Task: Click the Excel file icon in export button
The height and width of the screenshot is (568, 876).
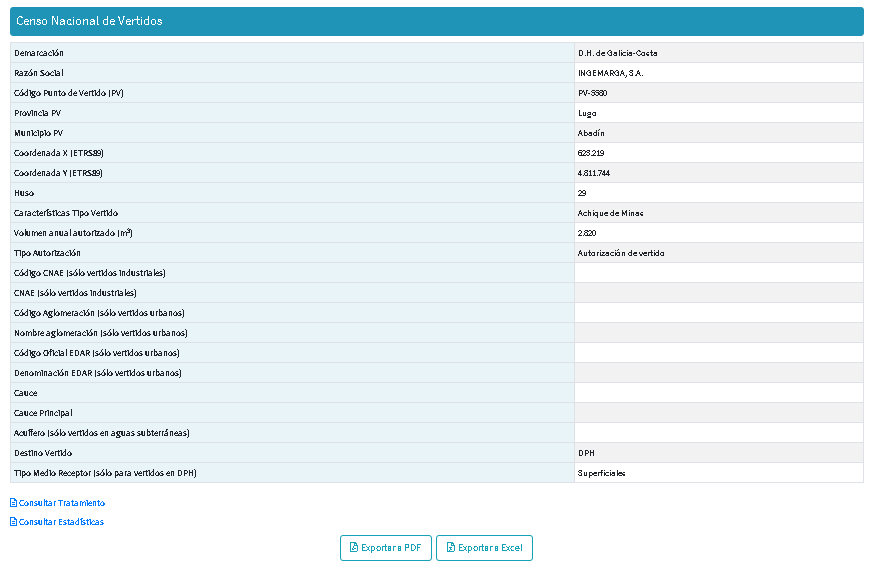Action: click(450, 548)
